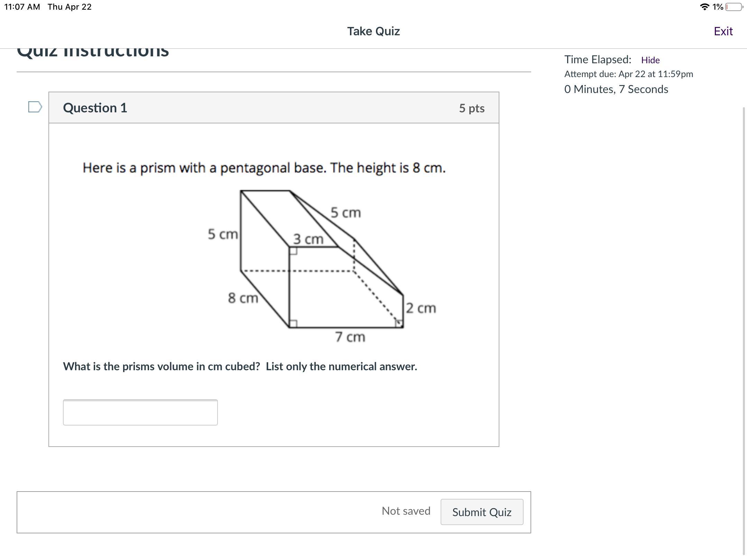Flag Question 1 for review
747x560 pixels.
pyautogui.click(x=35, y=107)
